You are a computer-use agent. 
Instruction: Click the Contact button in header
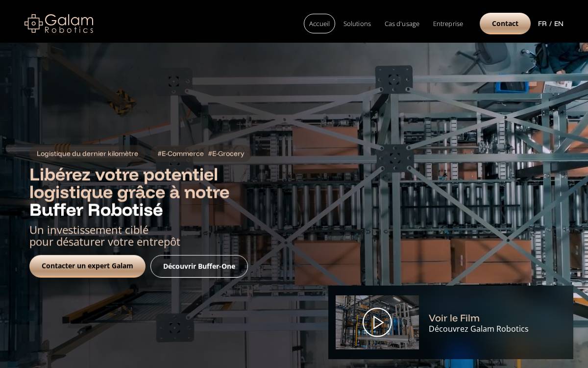(x=505, y=24)
